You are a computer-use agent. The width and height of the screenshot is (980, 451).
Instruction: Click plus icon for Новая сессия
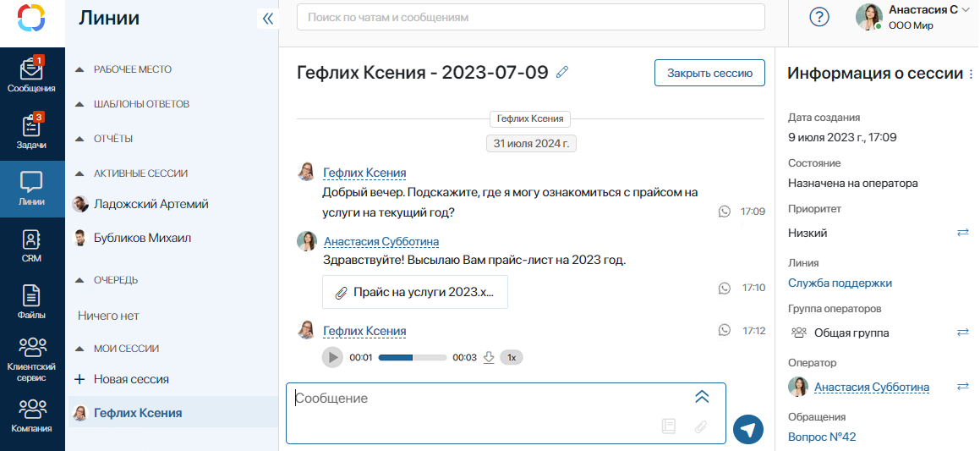click(x=79, y=379)
